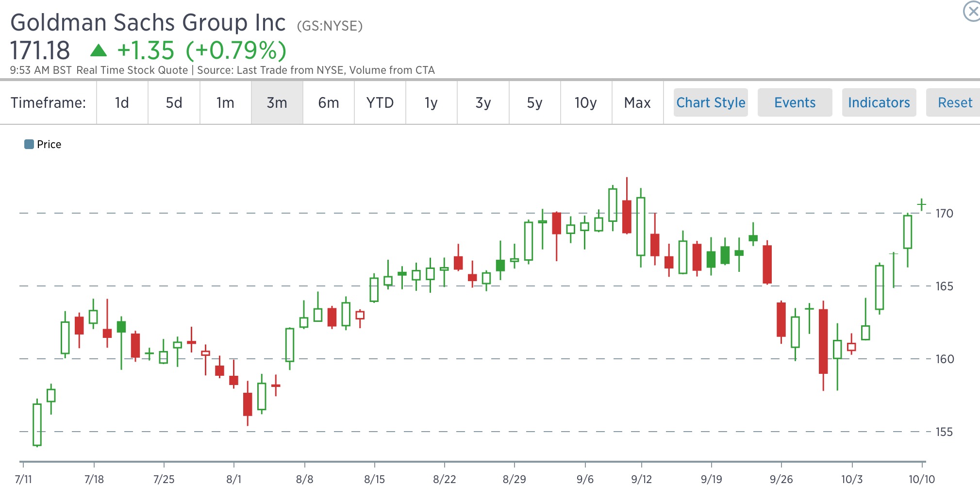Show the Max timeframe

[x=637, y=102]
